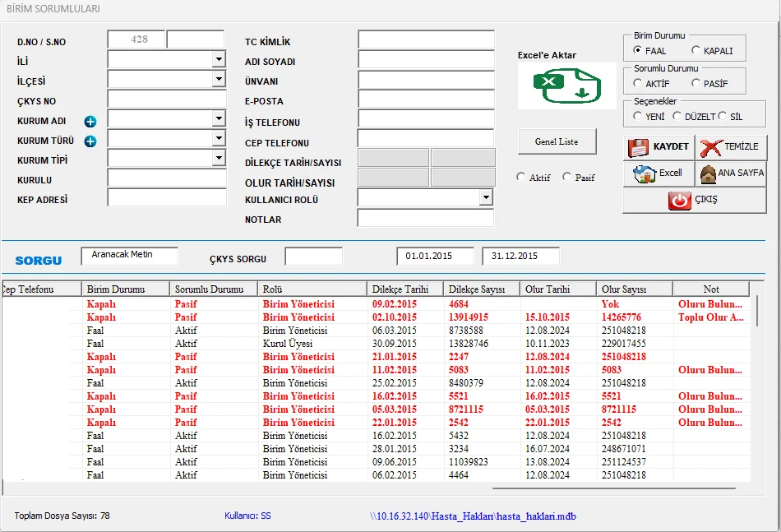The image size is (781, 532).
Task: Click the plus icon beside KURUM TÜRÜ
Action: click(x=90, y=141)
